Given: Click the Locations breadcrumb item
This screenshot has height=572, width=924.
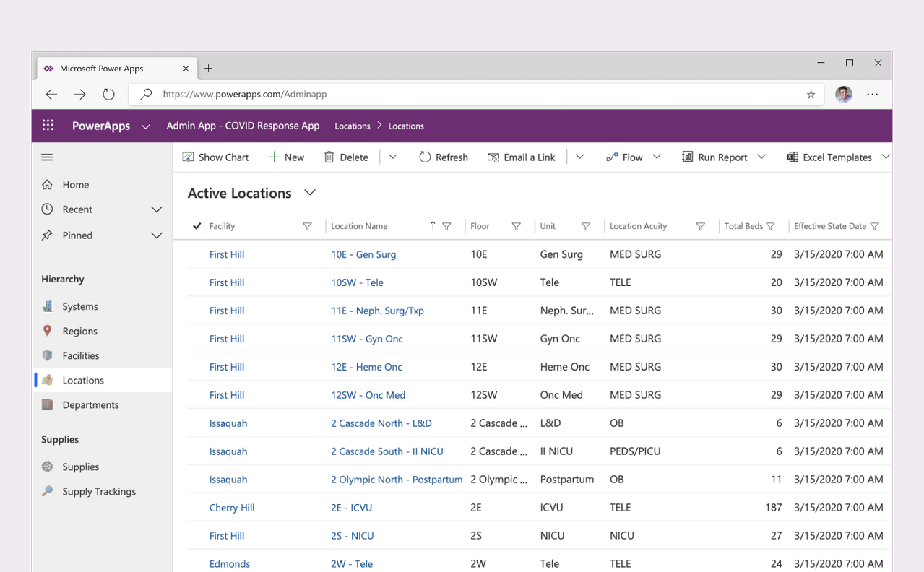Looking at the screenshot, I should point(353,126).
